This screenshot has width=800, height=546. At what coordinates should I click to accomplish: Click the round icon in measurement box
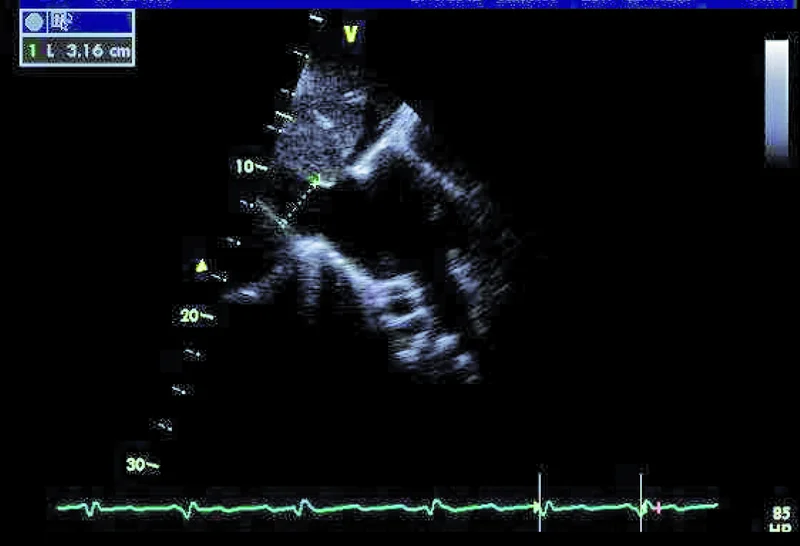tap(34, 22)
